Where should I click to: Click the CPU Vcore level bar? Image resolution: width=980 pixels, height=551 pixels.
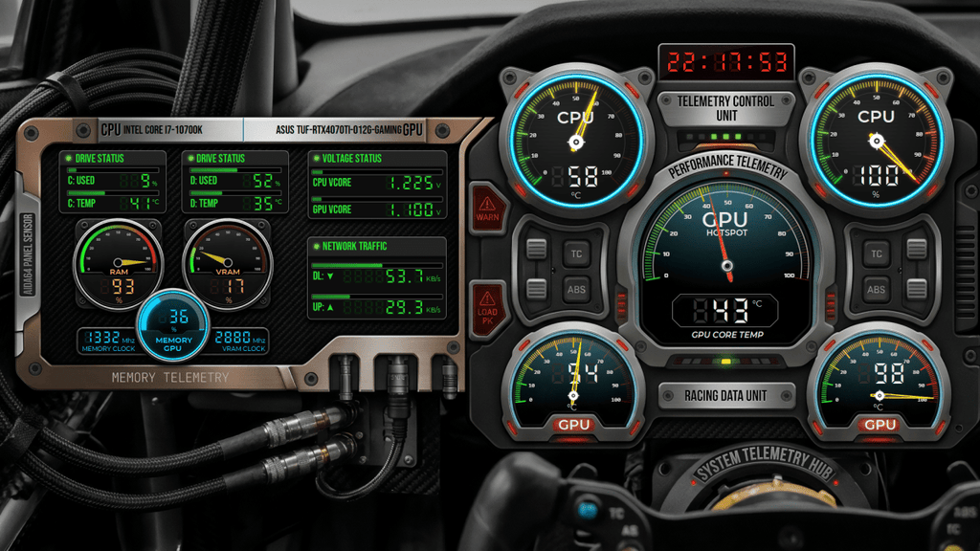[377, 172]
